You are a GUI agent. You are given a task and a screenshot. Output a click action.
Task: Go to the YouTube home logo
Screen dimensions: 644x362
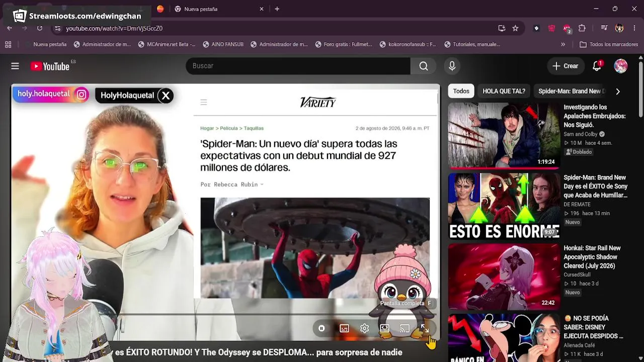[x=50, y=66]
